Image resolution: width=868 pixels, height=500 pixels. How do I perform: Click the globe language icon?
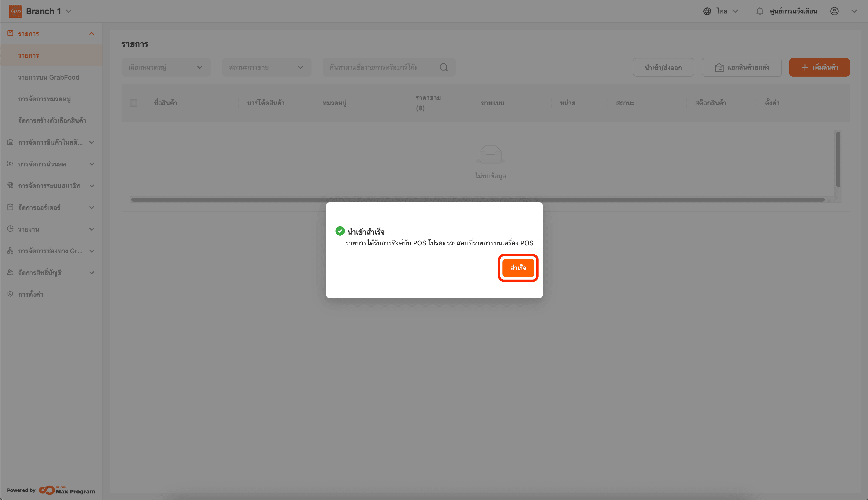click(x=707, y=11)
